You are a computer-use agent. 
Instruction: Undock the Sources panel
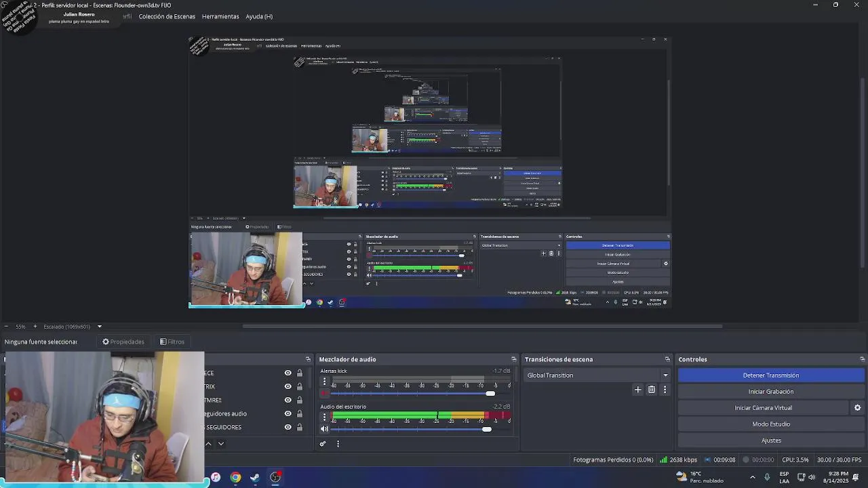[308, 359]
